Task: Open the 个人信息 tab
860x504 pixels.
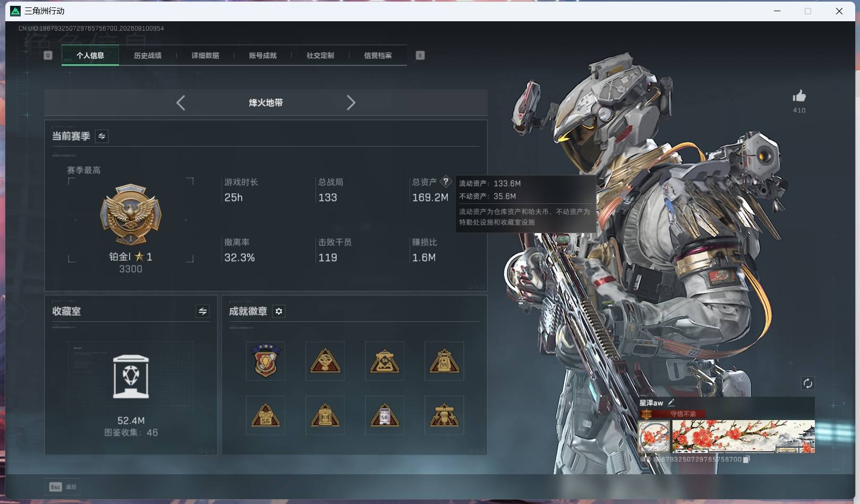Action: pos(90,55)
